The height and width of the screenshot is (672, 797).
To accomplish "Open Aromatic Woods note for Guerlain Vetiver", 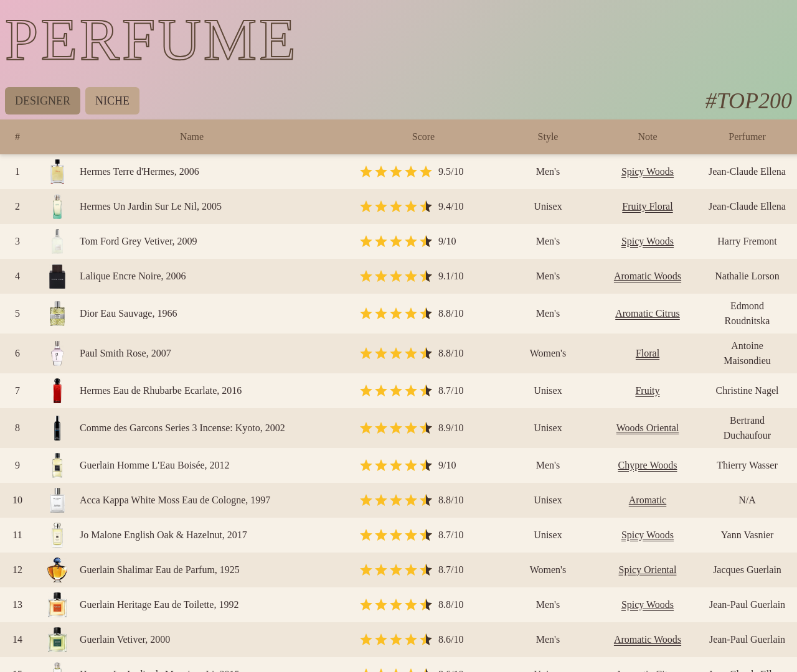I will point(648,640).
